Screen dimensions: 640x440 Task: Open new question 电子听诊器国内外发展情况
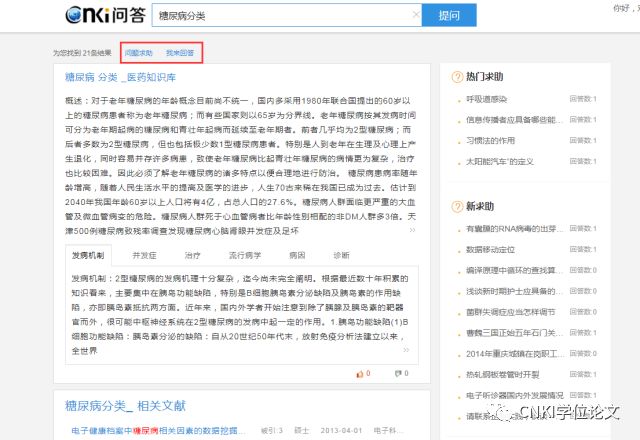coord(515,395)
